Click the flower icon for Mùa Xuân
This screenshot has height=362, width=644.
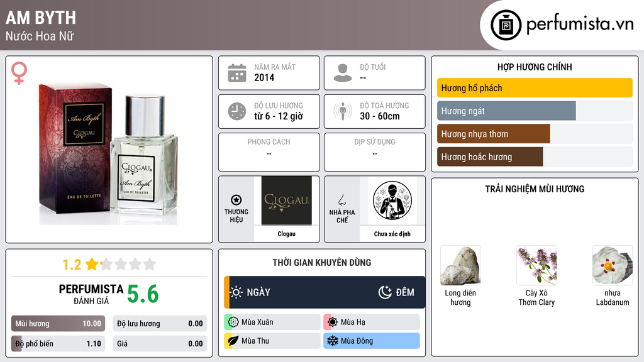pyautogui.click(x=233, y=322)
